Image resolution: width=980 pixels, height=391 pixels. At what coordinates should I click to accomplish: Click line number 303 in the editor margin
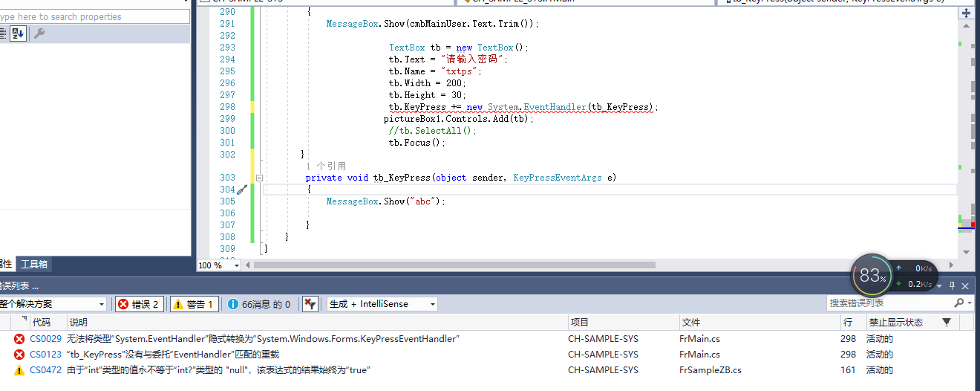(227, 178)
